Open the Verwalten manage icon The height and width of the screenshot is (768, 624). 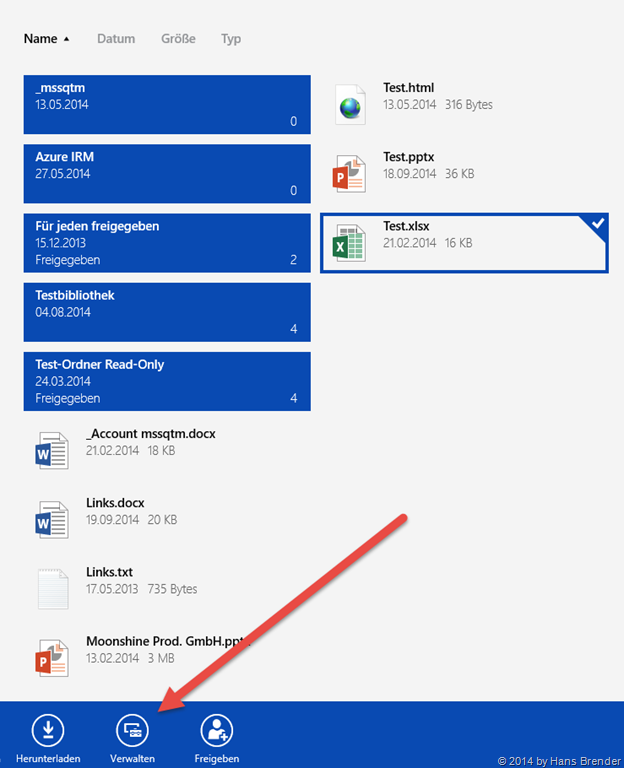(x=132, y=730)
